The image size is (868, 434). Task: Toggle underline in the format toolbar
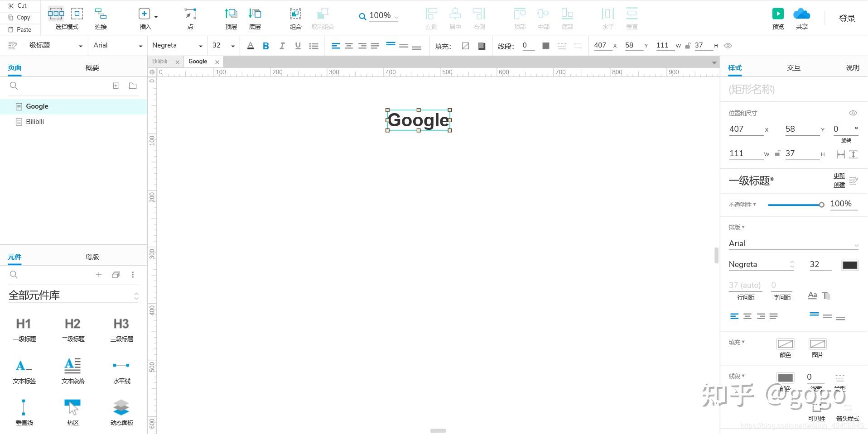[298, 46]
